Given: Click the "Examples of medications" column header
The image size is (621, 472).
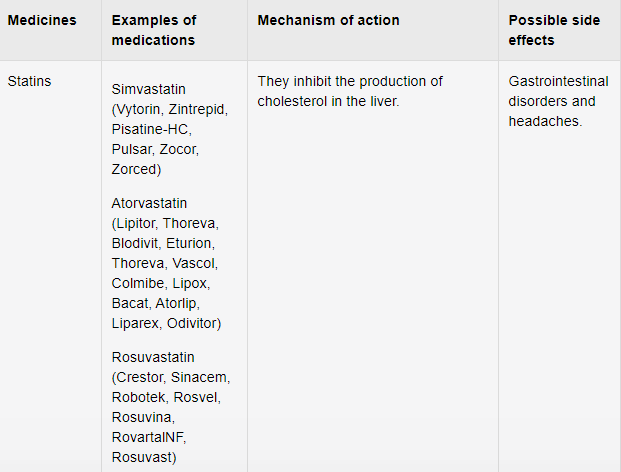Looking at the screenshot, I should pos(154,30).
